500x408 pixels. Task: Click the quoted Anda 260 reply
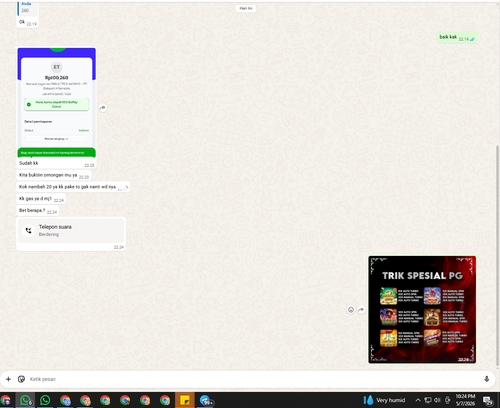point(27,8)
